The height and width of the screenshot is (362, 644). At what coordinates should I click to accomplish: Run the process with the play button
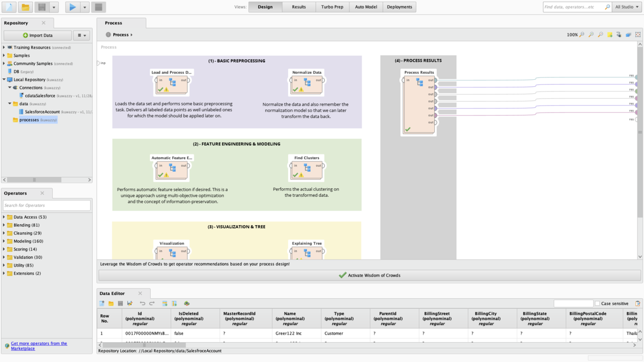(72, 7)
